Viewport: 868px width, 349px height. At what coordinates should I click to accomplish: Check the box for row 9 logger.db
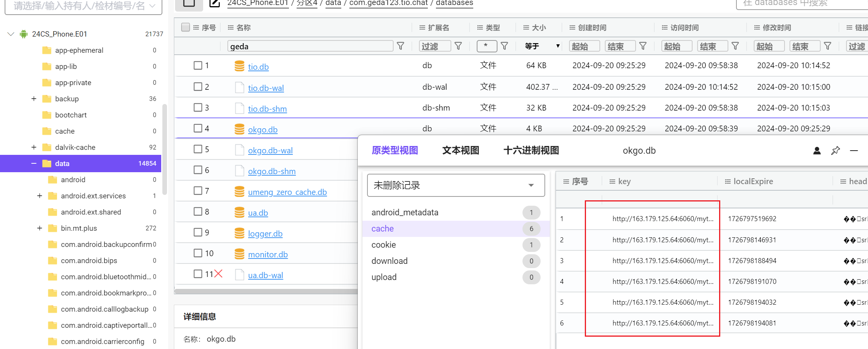(198, 232)
